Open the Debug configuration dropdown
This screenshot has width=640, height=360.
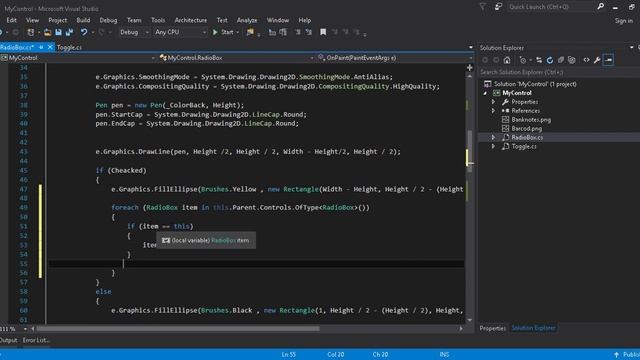click(134, 32)
